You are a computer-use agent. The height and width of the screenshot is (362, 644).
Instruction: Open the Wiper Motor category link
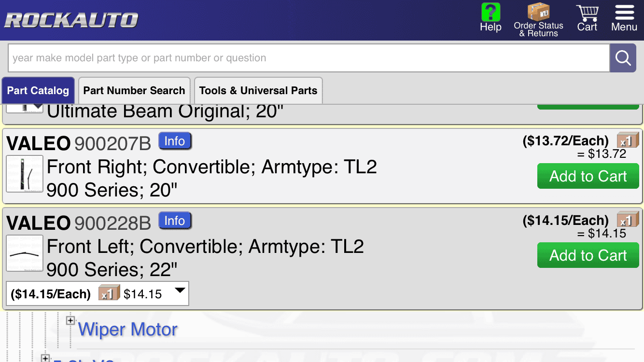(128, 330)
